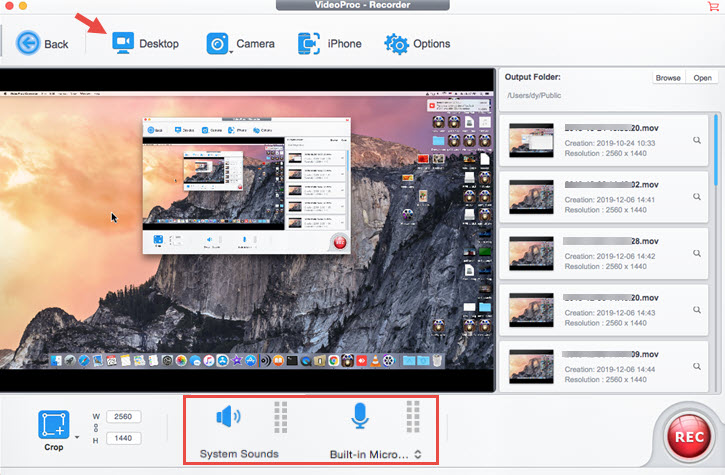Image resolution: width=725 pixels, height=475 pixels.
Task: Toggle the System Sounds speaker icon
Action: pos(228,417)
